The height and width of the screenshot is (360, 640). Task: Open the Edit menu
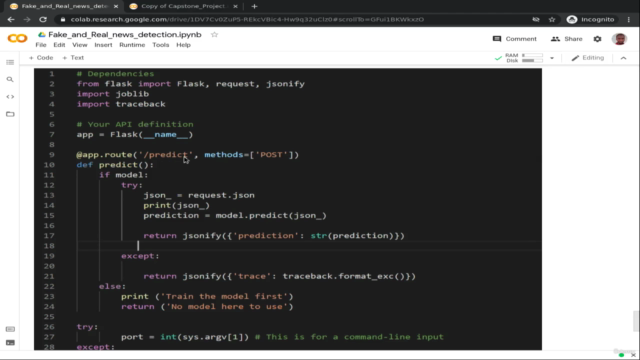59,45
